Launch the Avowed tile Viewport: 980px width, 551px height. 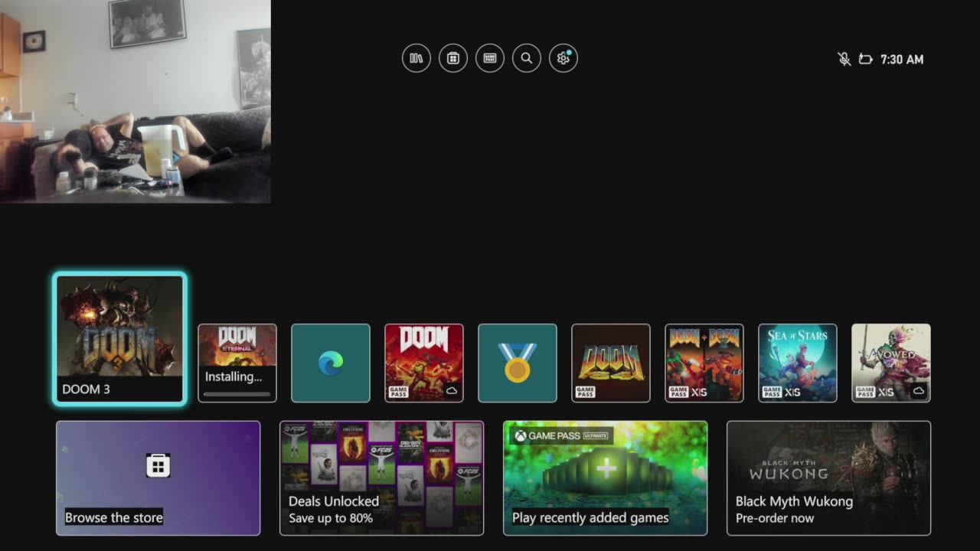point(891,363)
